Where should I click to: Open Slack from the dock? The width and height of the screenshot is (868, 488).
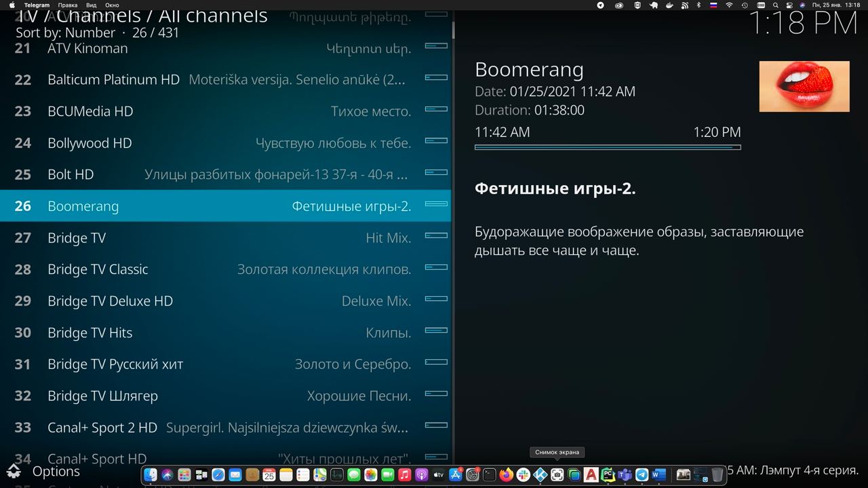pos(523,475)
